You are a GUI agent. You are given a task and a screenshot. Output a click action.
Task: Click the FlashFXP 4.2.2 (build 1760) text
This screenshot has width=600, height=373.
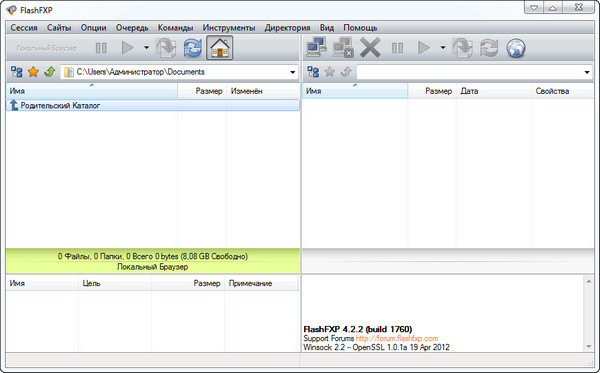pyautogui.click(x=357, y=329)
